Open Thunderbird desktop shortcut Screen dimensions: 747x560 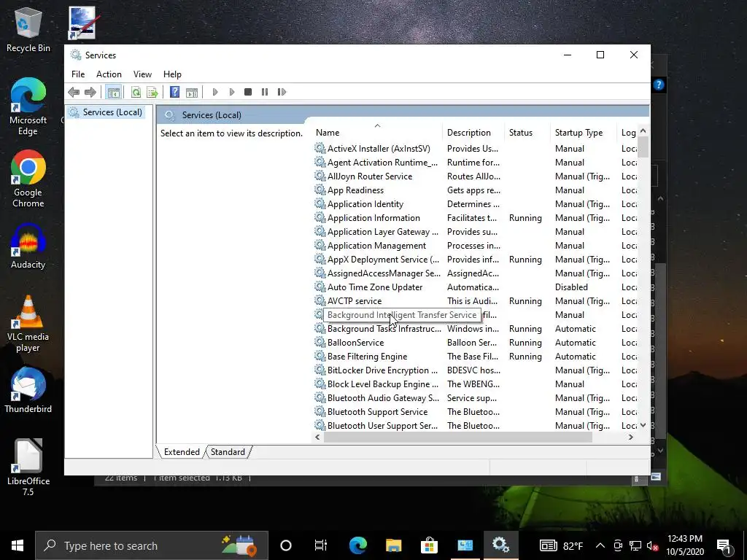click(x=28, y=391)
